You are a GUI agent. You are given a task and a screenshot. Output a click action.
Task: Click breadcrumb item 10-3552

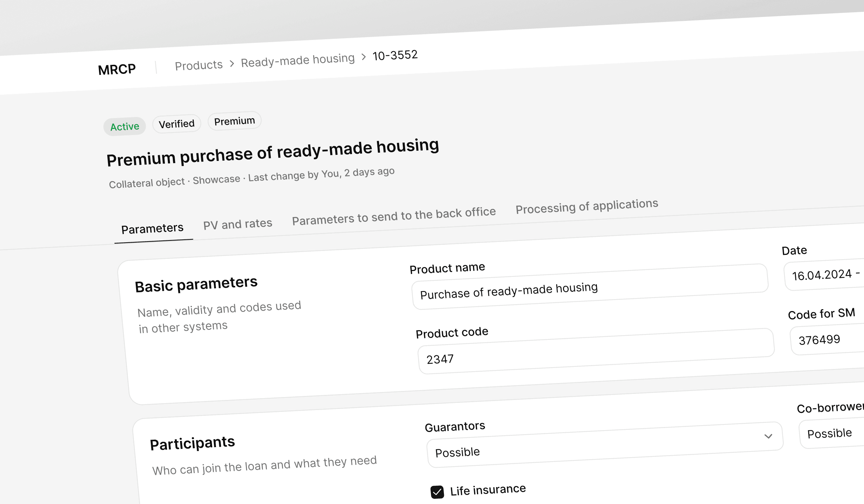point(395,55)
